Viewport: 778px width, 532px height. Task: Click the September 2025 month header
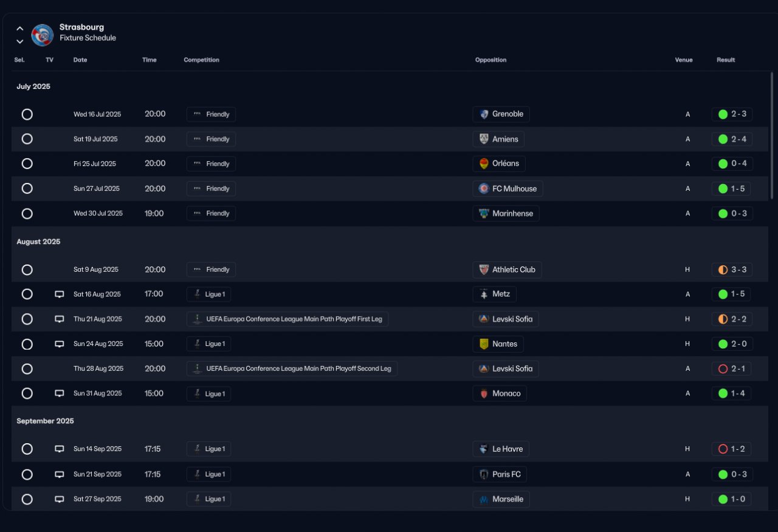click(45, 421)
